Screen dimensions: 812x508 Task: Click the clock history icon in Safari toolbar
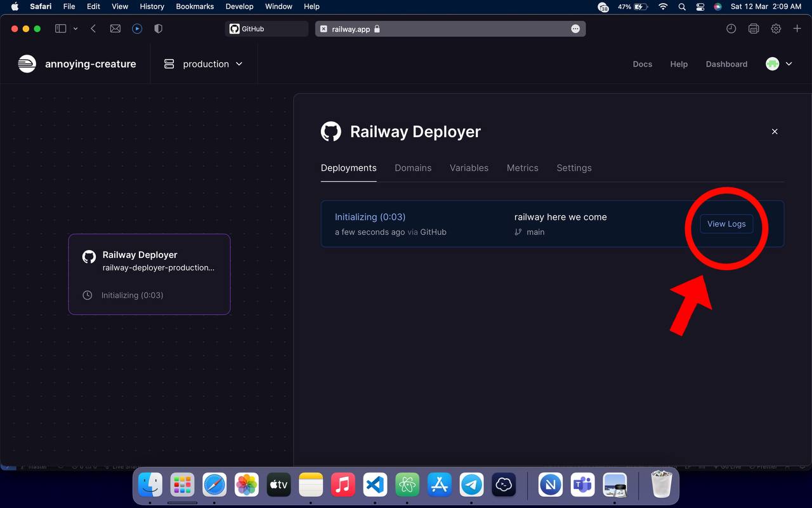click(731, 29)
